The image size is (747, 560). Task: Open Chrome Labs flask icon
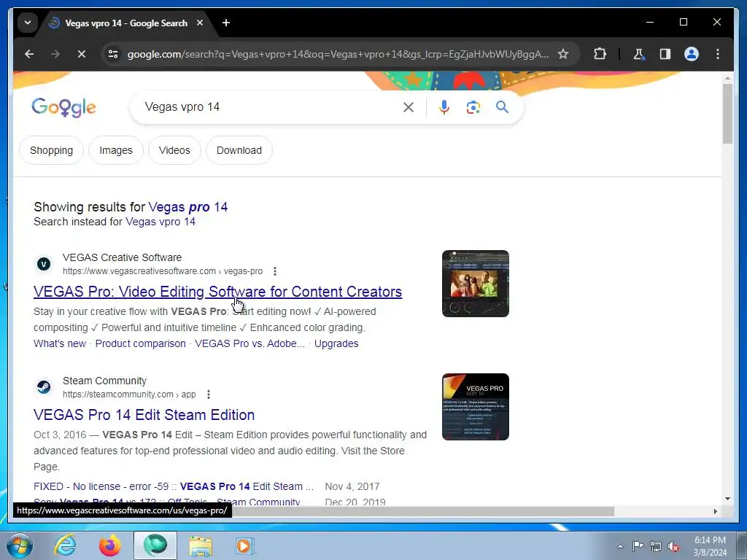pos(638,54)
